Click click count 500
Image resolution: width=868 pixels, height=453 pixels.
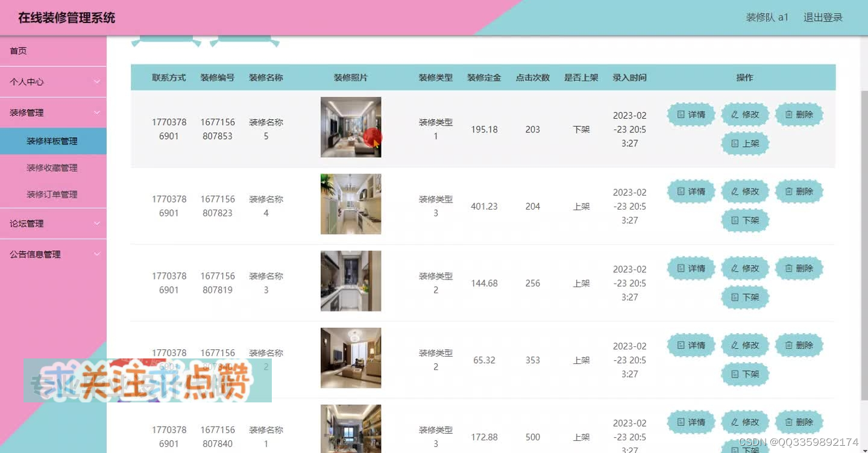[x=533, y=437]
